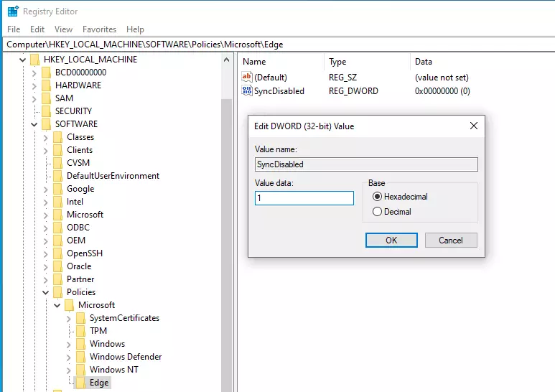This screenshot has width=555, height=392.
Task: Click the SAM folder icon
Action: tap(46, 98)
